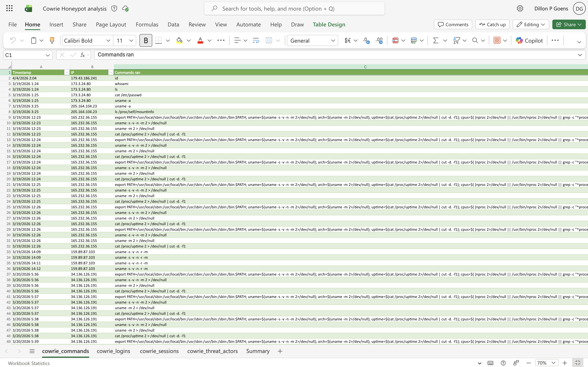Click the Conditional Formatting icon
Image resolution: width=588 pixels, height=367 pixels.
(395, 40)
